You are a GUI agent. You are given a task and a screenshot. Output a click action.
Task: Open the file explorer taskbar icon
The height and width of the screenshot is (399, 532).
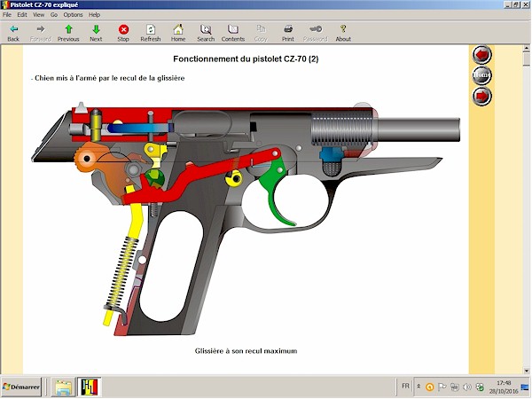point(64,387)
